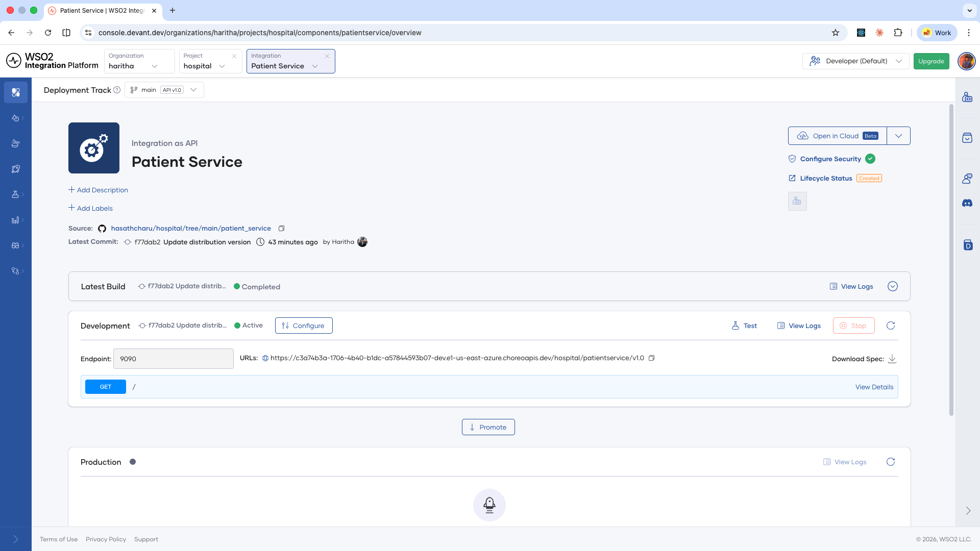Open the hasathcharu/hospital source link

click(x=191, y=229)
